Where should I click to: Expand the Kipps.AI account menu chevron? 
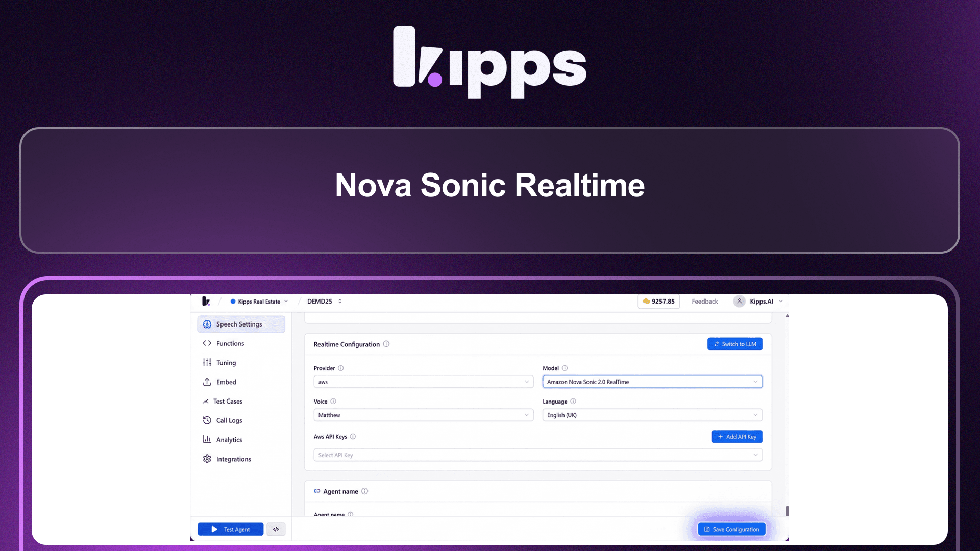coord(781,302)
